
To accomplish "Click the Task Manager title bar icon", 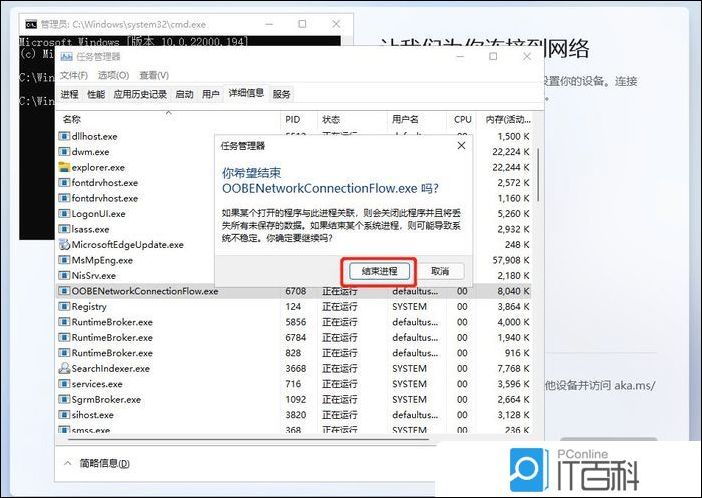I will point(66,56).
